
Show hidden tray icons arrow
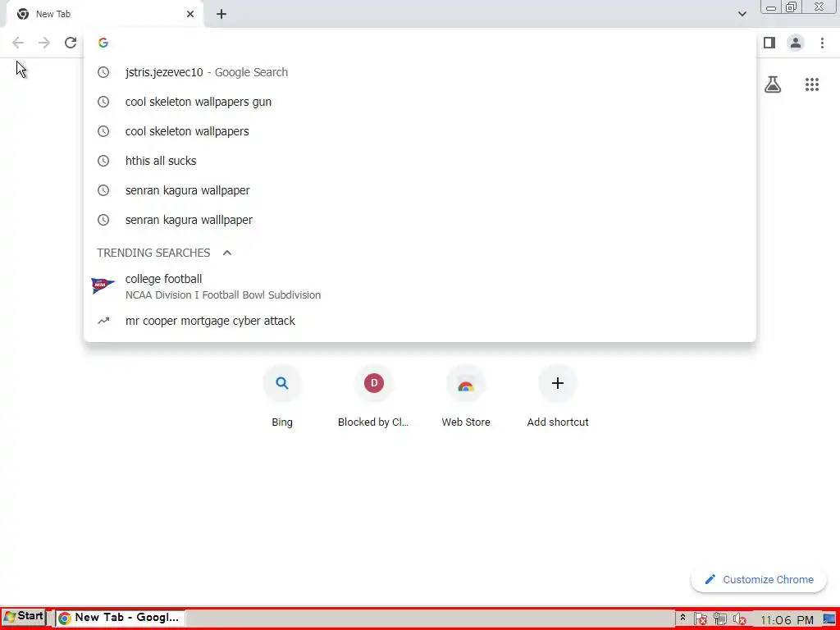(682, 618)
